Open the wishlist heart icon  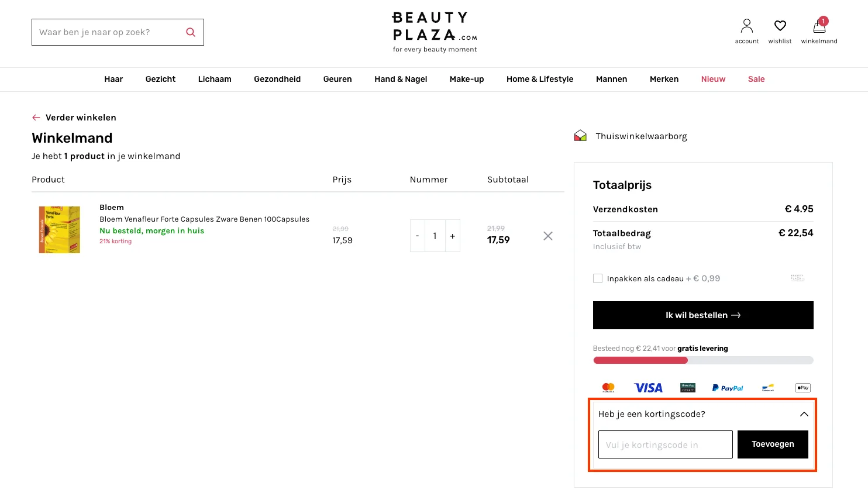[x=780, y=26]
